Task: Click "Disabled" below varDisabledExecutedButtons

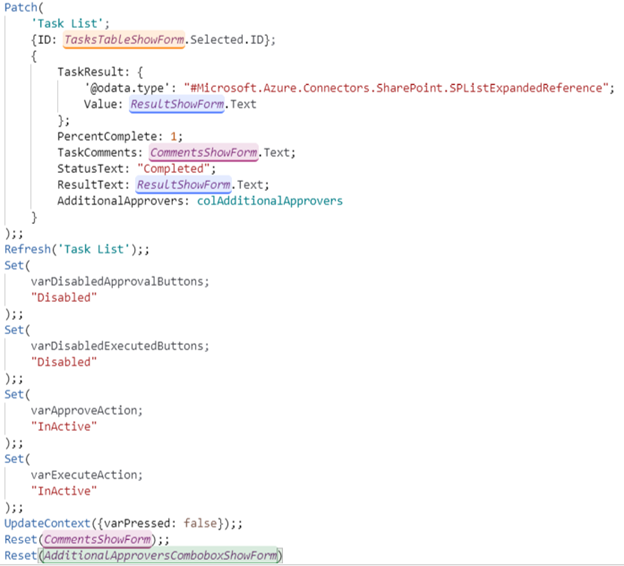Action: (64, 362)
